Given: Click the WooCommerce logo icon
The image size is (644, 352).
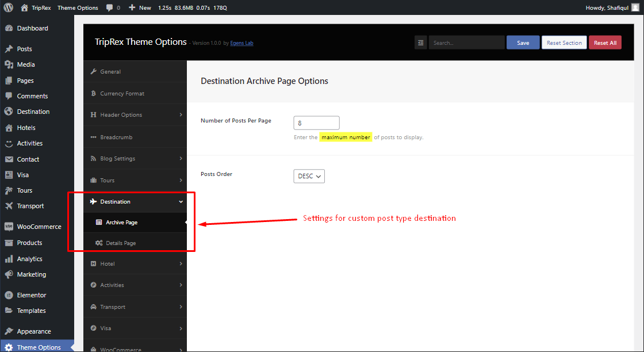Looking at the screenshot, I should point(9,227).
